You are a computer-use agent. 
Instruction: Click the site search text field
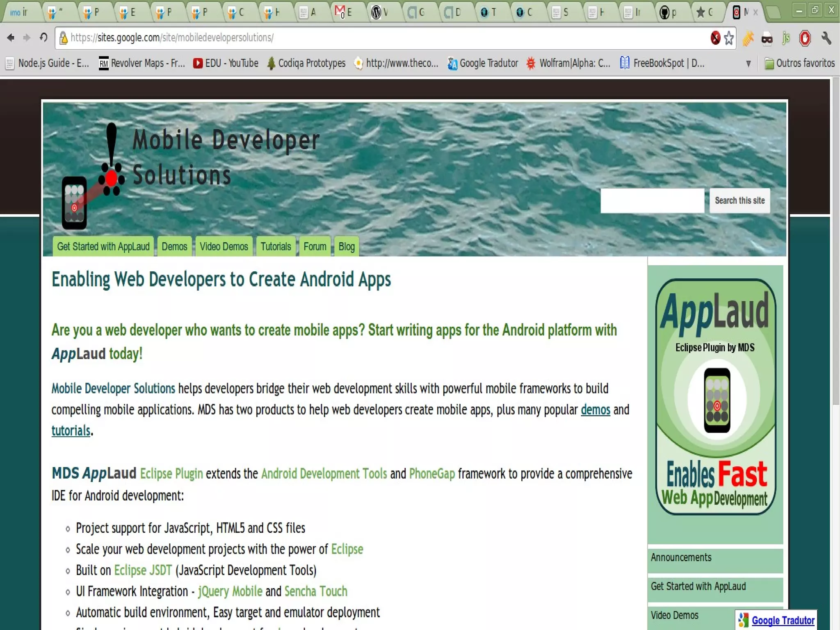[x=652, y=201]
